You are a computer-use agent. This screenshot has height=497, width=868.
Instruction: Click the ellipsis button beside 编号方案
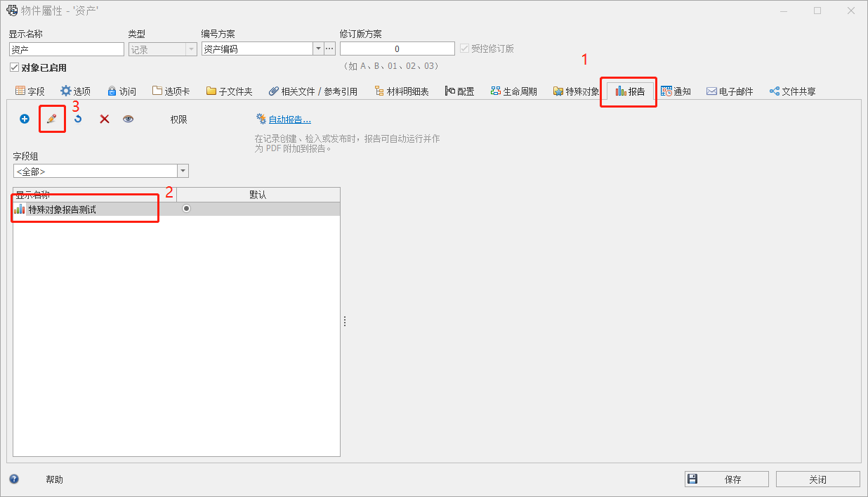[x=330, y=49]
